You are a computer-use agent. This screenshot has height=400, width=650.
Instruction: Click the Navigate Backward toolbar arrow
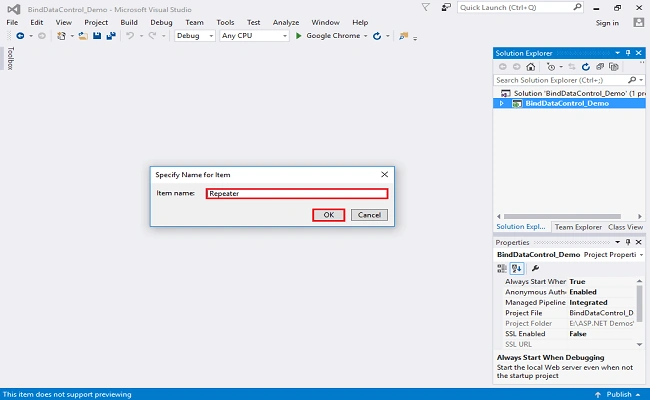tap(20, 36)
